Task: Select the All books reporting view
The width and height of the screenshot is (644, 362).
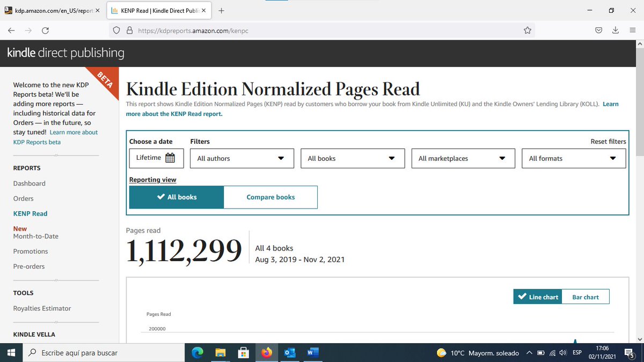Action: [x=177, y=197]
